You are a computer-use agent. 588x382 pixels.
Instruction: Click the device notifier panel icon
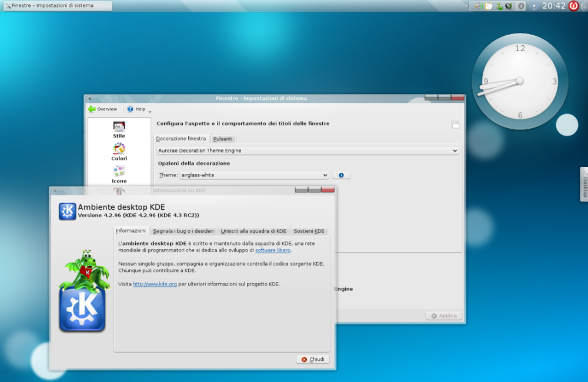pyautogui.click(x=534, y=6)
